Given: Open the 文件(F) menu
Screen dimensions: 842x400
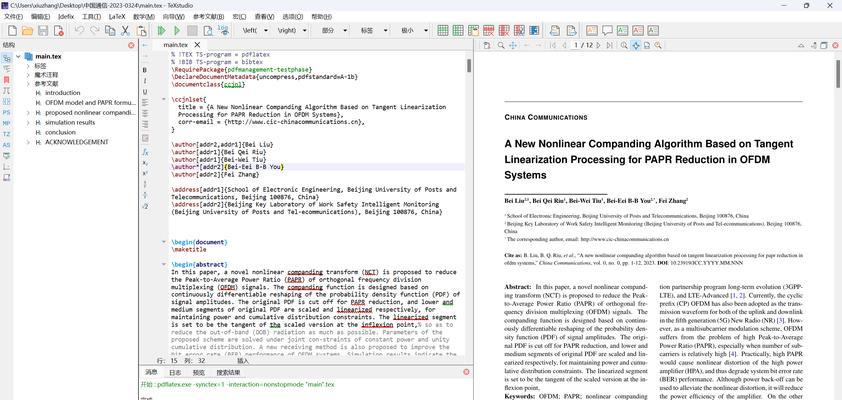Looking at the screenshot, I should (x=13, y=17).
